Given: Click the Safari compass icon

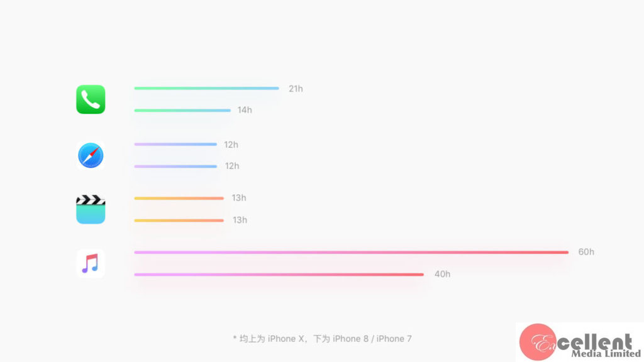Looking at the screenshot, I should (91, 155).
